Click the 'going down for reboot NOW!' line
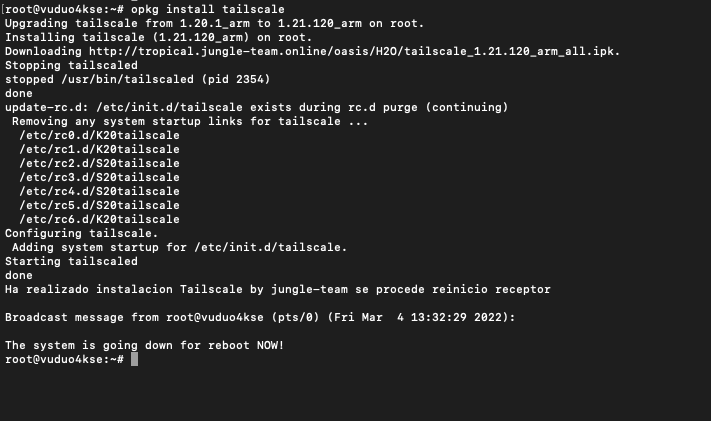The height and width of the screenshot is (421, 711). click(x=144, y=345)
